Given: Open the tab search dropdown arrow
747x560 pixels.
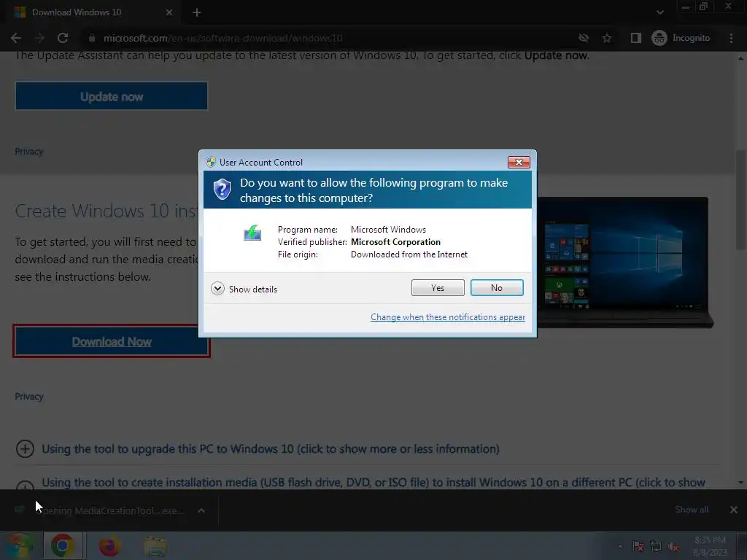Looking at the screenshot, I should [659, 12].
